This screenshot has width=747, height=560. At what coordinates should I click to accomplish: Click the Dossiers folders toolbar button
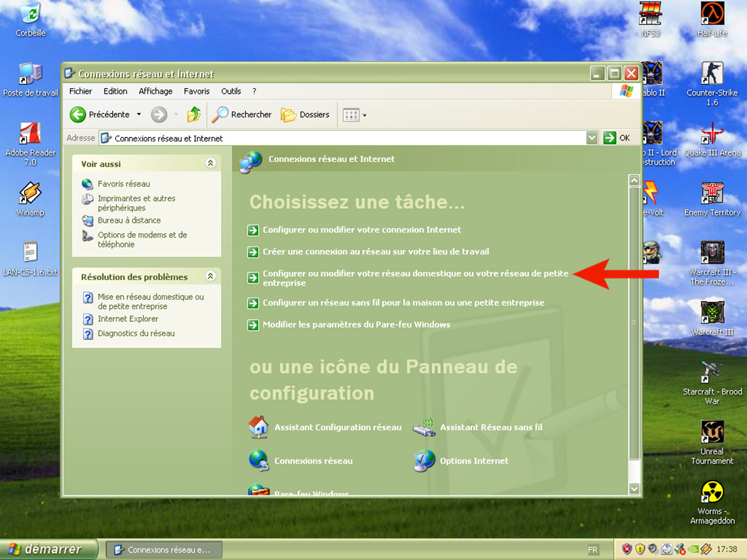306,114
